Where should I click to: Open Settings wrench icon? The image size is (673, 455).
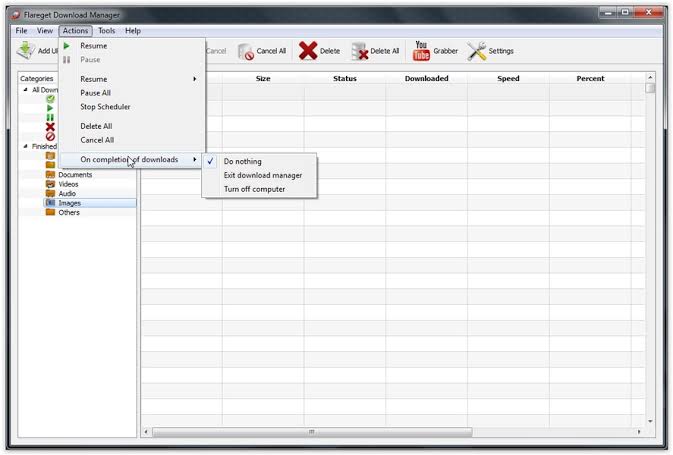[x=476, y=51]
